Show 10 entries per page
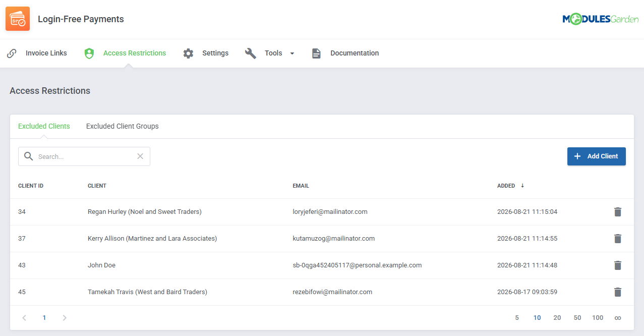This screenshot has height=336, width=644. click(x=537, y=318)
